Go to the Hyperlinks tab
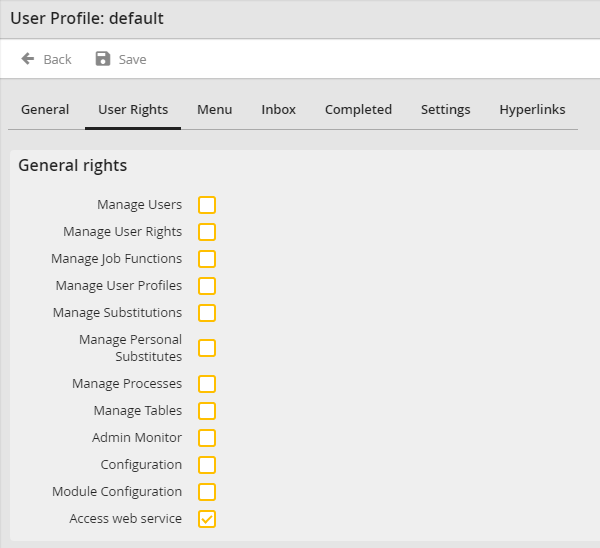The image size is (600, 548). [532, 109]
